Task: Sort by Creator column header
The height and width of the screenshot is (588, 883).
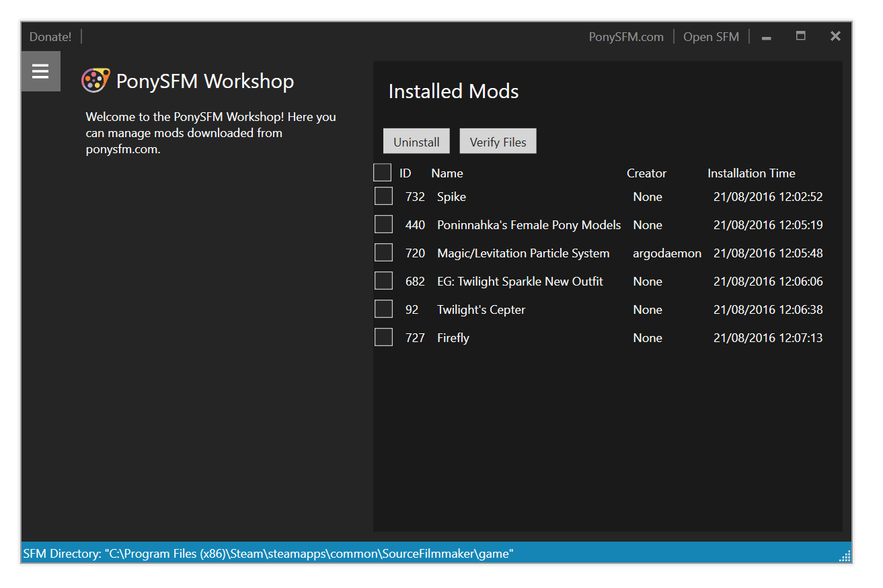Action: pos(646,173)
